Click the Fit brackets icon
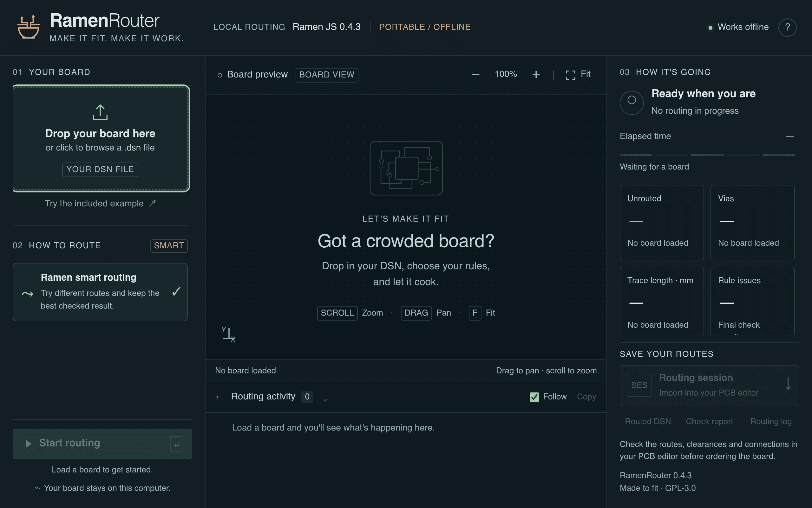The image size is (812, 508). click(570, 75)
